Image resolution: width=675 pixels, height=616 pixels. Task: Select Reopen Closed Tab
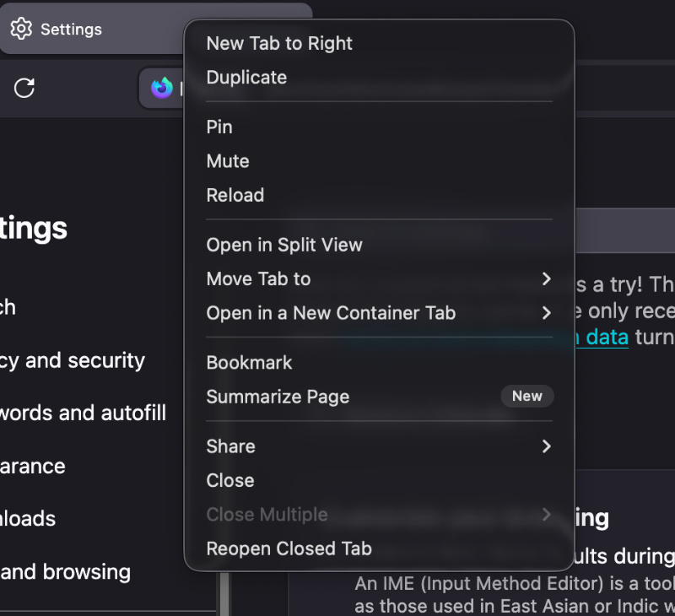(x=379, y=548)
